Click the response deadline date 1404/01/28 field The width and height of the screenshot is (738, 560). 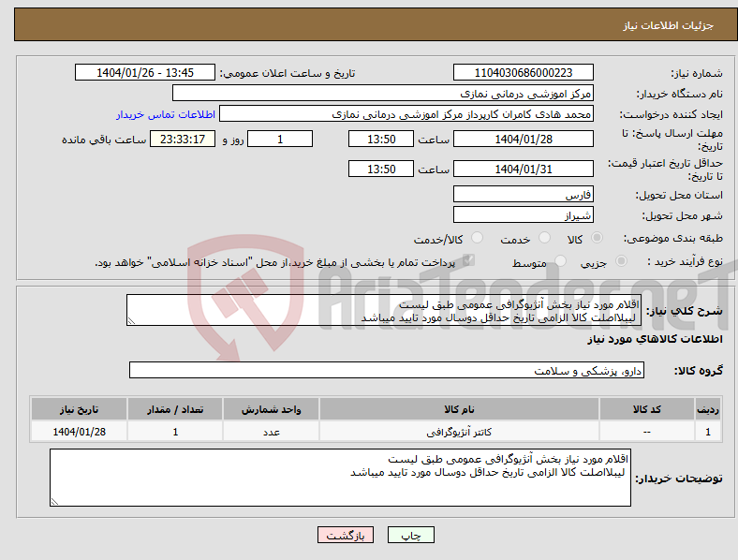point(523,139)
